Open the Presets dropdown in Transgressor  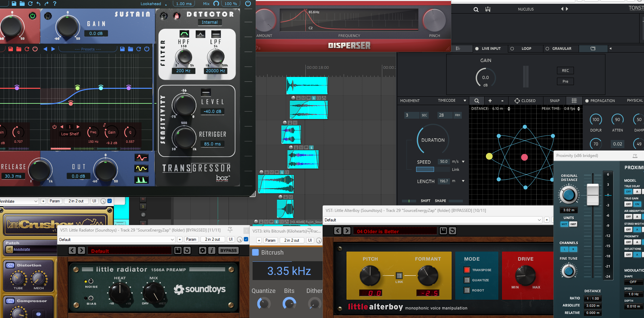point(88,49)
